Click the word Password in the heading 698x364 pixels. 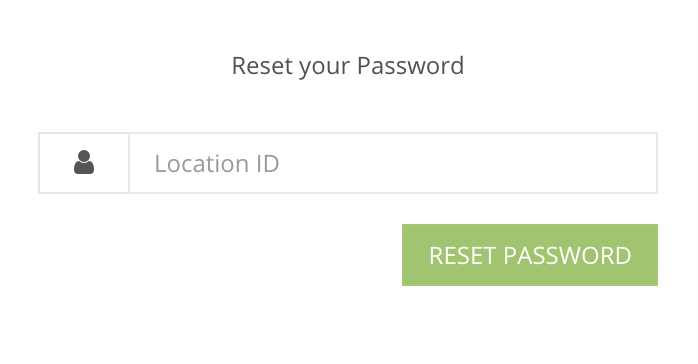coord(410,65)
